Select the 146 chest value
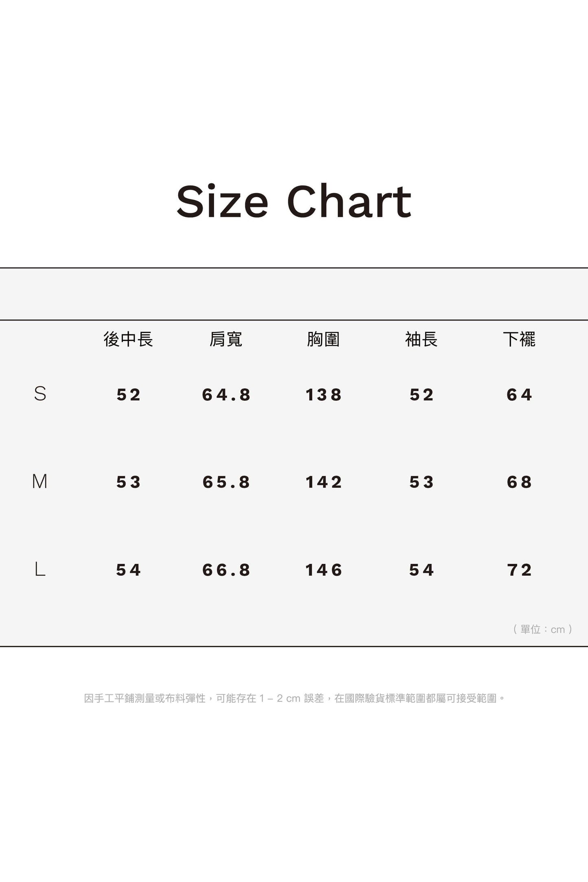Image resolution: width=588 pixels, height=882 pixels. pyautogui.click(x=324, y=570)
